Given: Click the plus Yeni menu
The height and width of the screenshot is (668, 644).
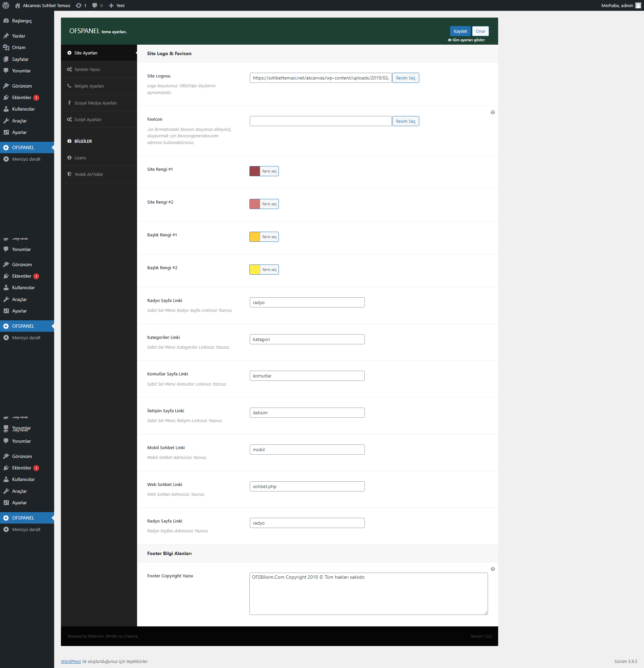Looking at the screenshot, I should (x=117, y=5).
